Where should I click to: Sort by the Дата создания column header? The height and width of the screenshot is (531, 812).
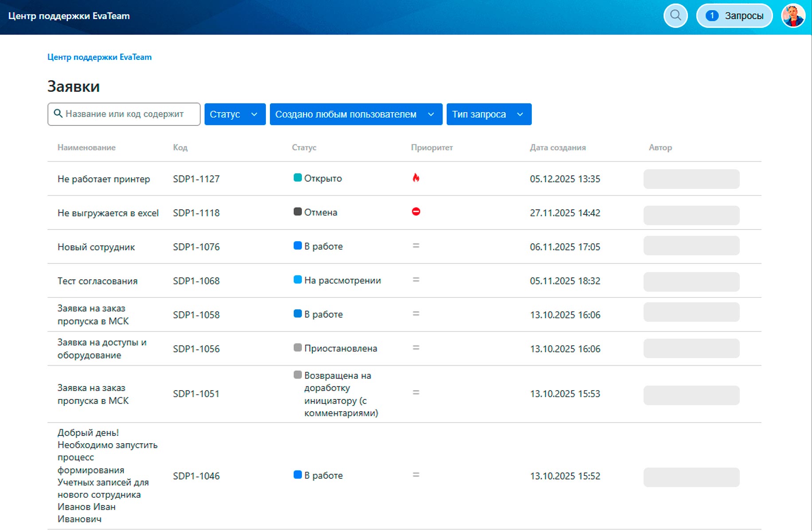point(558,147)
